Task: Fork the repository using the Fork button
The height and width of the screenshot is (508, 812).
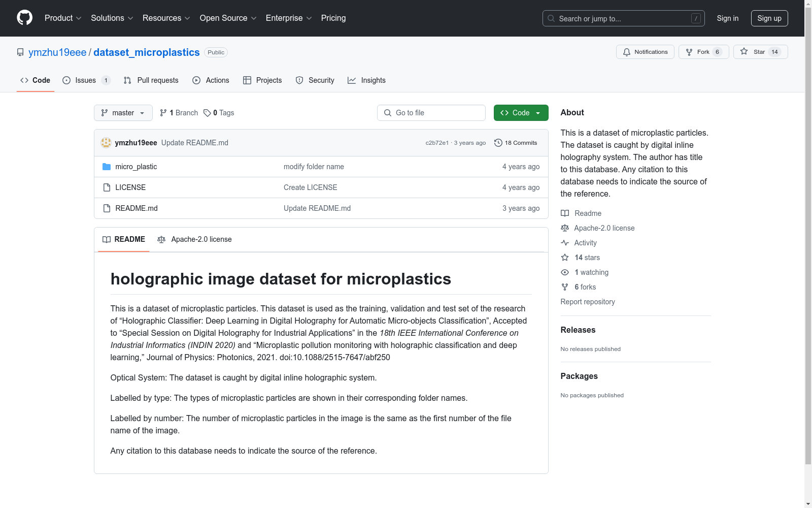Action: (703, 52)
